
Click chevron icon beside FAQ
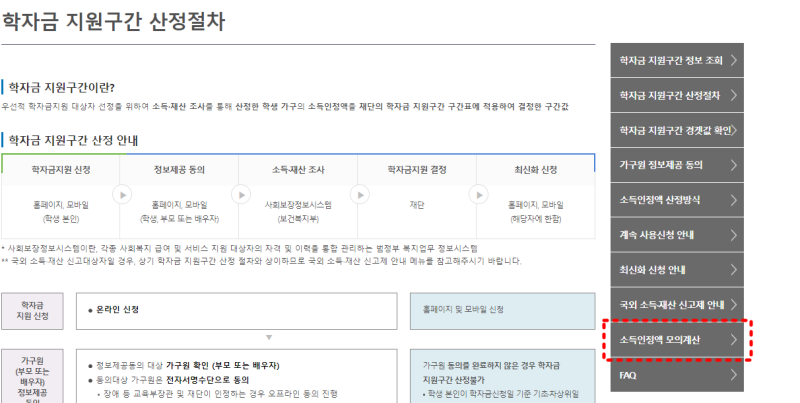734,375
